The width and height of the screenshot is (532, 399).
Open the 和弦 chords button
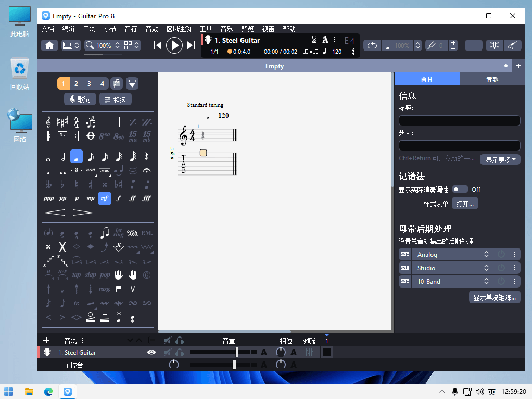click(116, 99)
